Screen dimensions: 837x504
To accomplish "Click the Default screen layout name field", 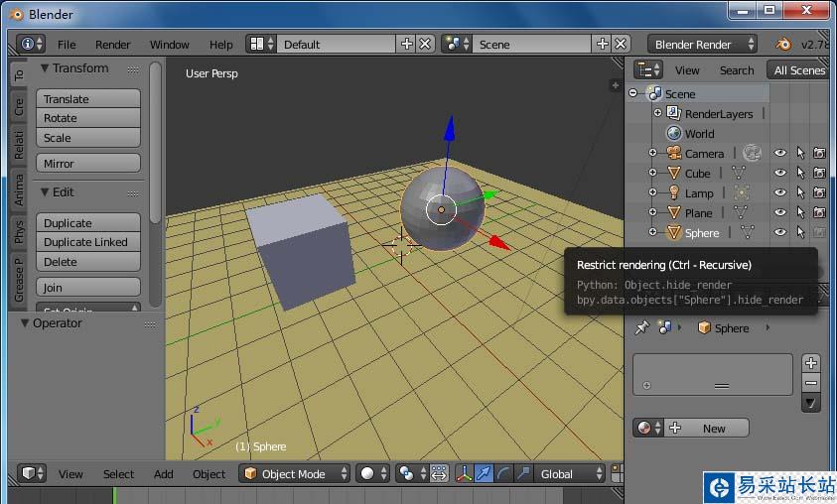I will point(336,45).
